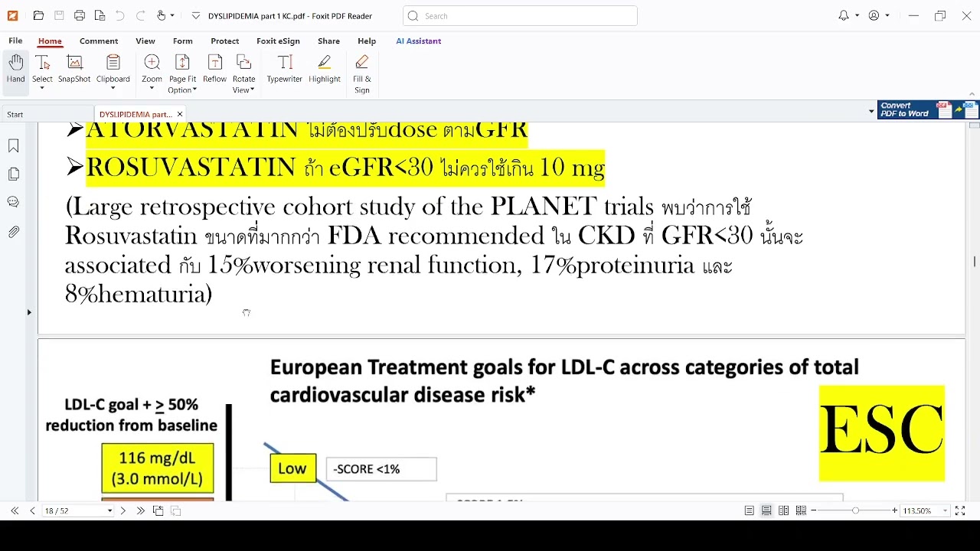This screenshot has height=551, width=980.
Task: Switch to the Foxit eSign tab
Action: [278, 41]
